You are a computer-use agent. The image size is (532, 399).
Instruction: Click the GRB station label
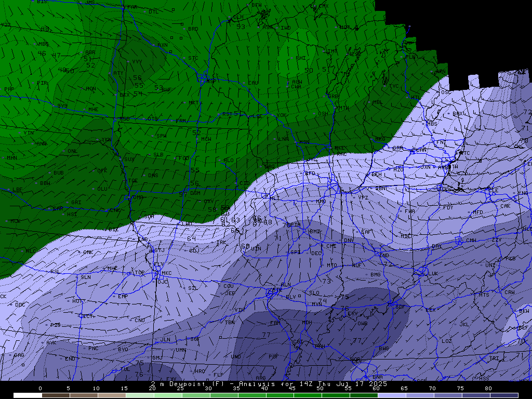point(333,97)
